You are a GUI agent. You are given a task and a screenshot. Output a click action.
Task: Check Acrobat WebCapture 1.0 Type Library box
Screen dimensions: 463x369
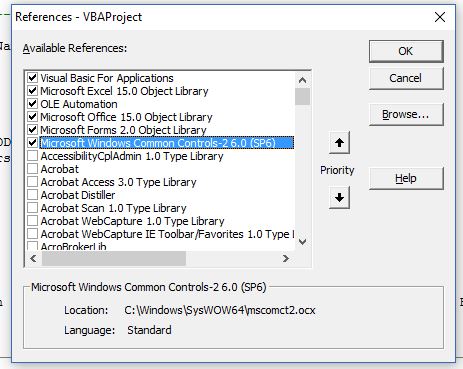pyautogui.click(x=32, y=221)
